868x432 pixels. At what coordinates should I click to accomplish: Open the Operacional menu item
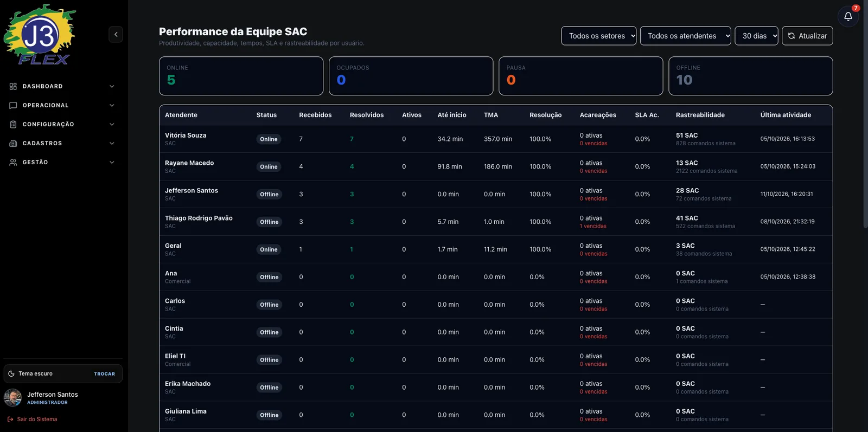point(62,105)
